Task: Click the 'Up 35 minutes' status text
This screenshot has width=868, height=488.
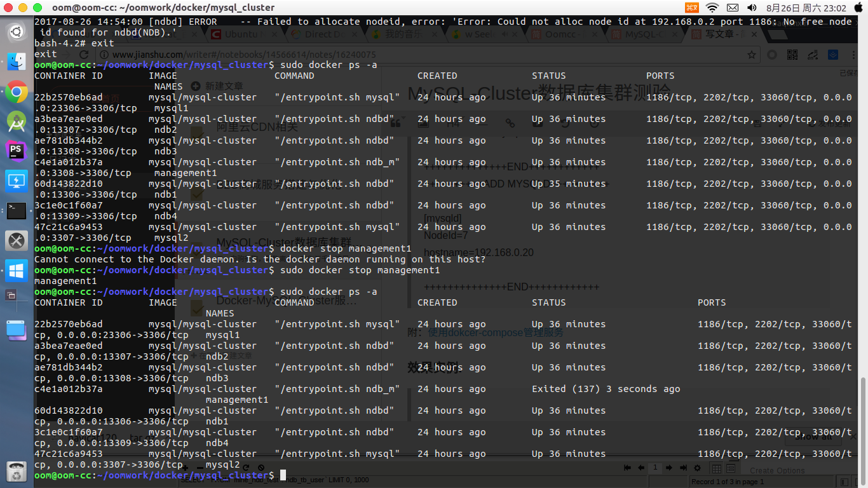Action: pos(569,184)
